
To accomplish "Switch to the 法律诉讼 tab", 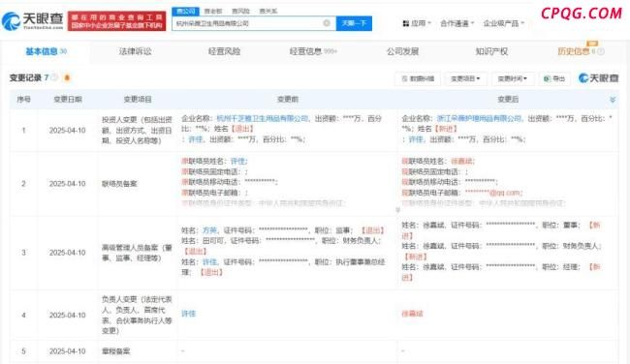I will pyautogui.click(x=135, y=51).
